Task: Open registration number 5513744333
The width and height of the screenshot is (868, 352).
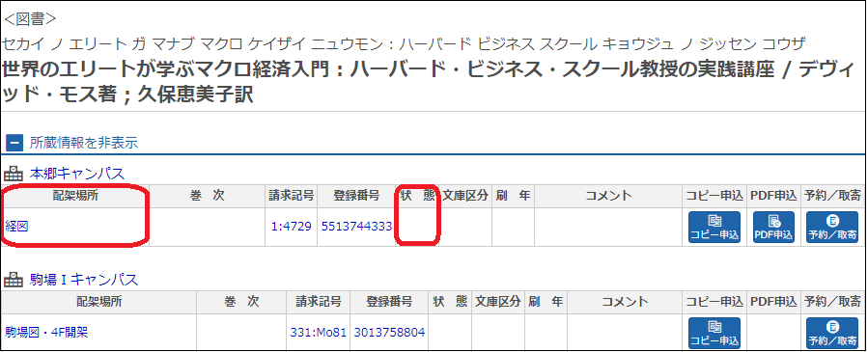Action: click(356, 226)
